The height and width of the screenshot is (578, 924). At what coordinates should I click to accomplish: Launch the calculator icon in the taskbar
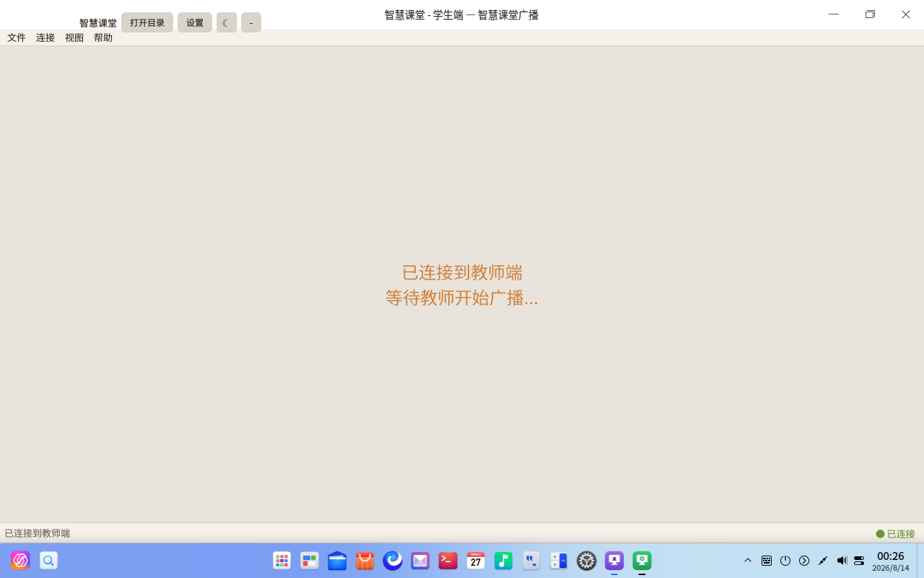coord(559,561)
